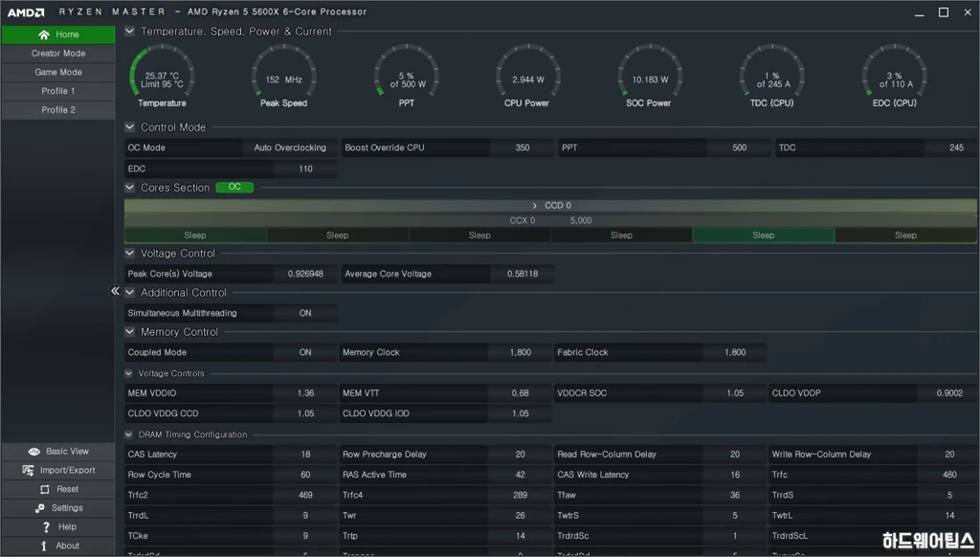Screen dimensions: 980x557
Task: Click the About info icon
Action: coord(44,546)
